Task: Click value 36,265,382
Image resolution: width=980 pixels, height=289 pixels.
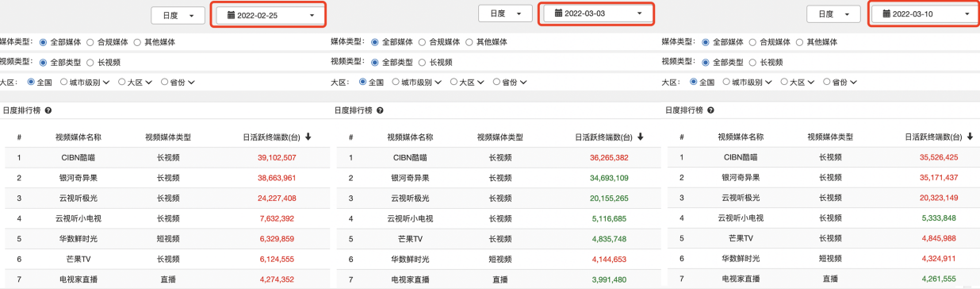Action: pyautogui.click(x=609, y=158)
